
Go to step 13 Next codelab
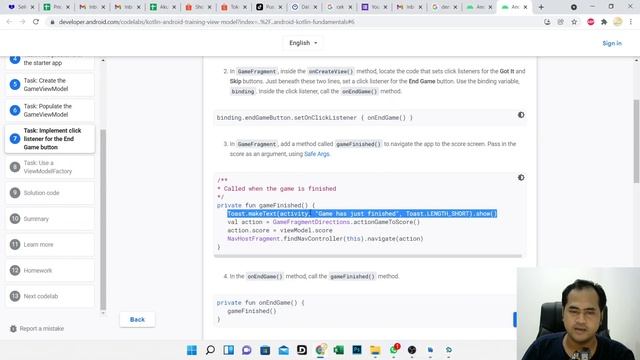coord(50,296)
